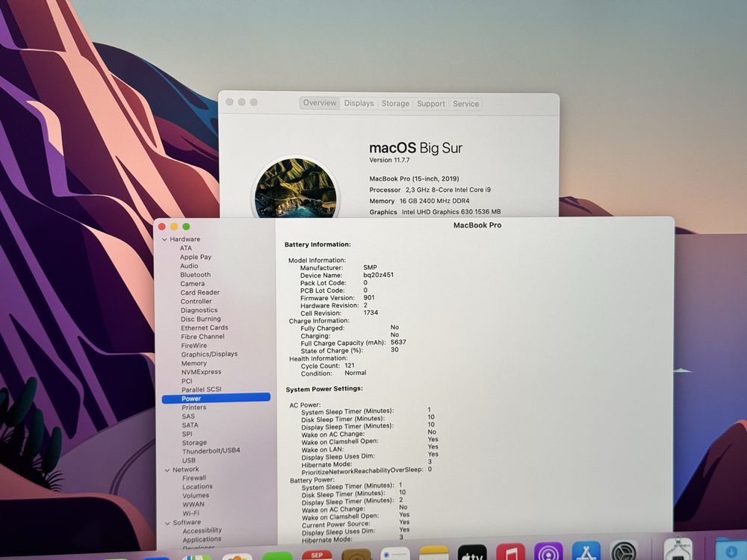Click the Version 11.7.7 text
The width and height of the screenshot is (747, 560).
click(390, 161)
